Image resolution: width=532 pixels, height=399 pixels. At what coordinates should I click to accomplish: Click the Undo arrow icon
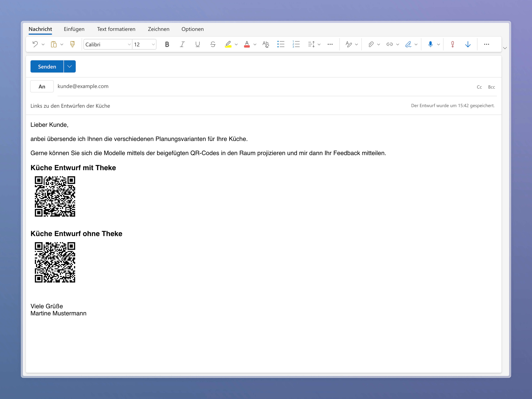click(35, 44)
